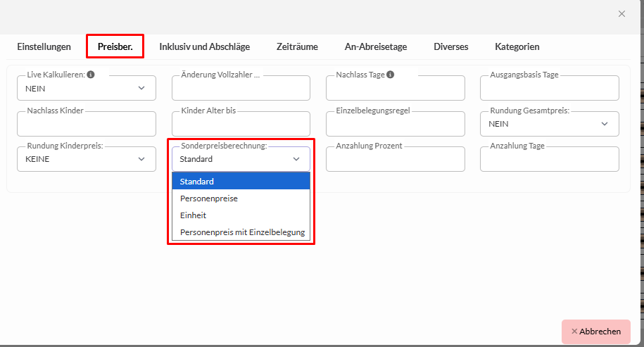
Task: Focus the Nachlass Kinder input field
Action: (x=86, y=125)
